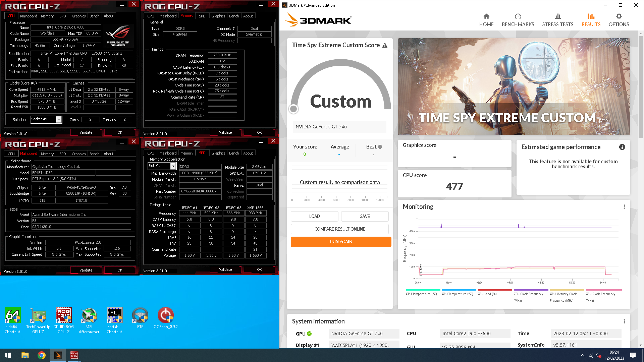Switch to Bench tab in top-left CPU-Z window
This screenshot has height=362, width=644.
tap(94, 16)
